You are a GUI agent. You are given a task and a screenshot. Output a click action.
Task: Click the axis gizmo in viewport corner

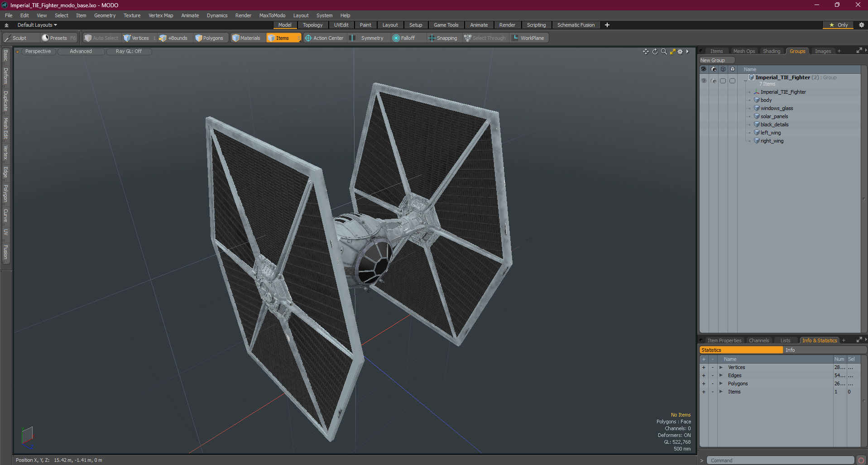[27, 437]
